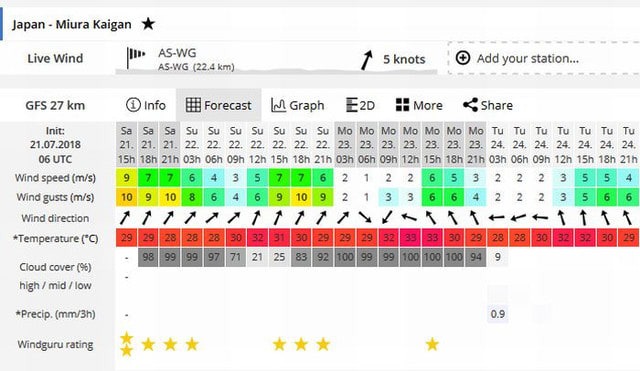
Task: Switch to the Graph view
Action: coord(298,105)
